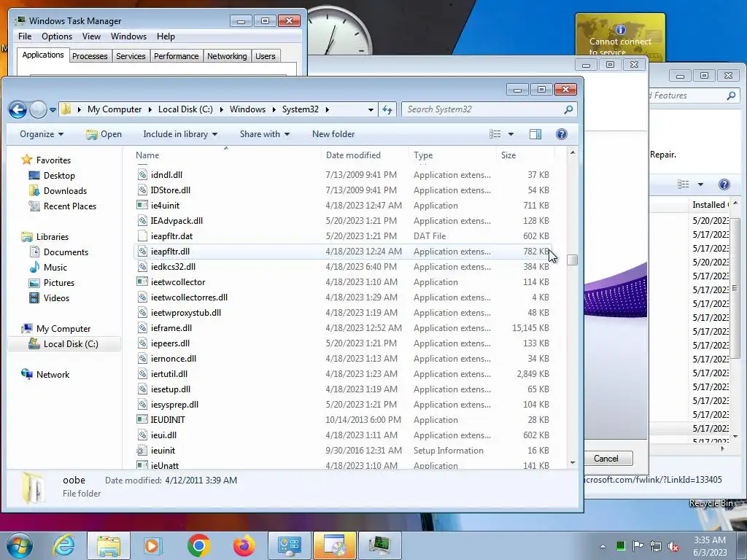747x560 pixels.
Task: Click the Search System32 field
Action: pos(489,109)
